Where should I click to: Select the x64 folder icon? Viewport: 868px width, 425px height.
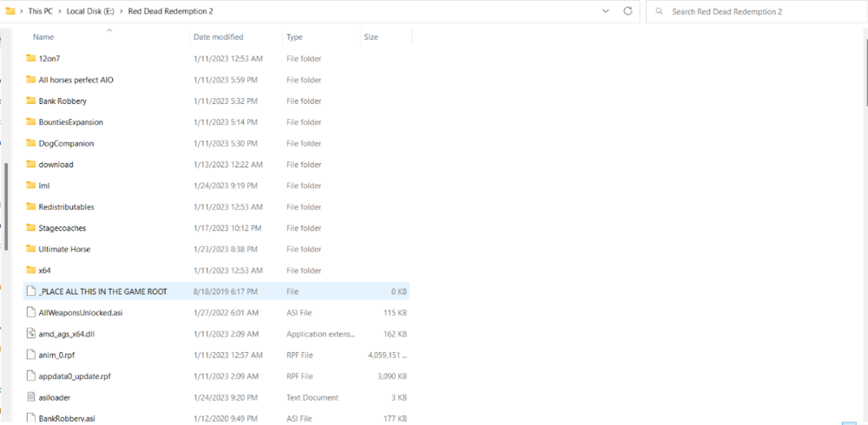tap(31, 271)
